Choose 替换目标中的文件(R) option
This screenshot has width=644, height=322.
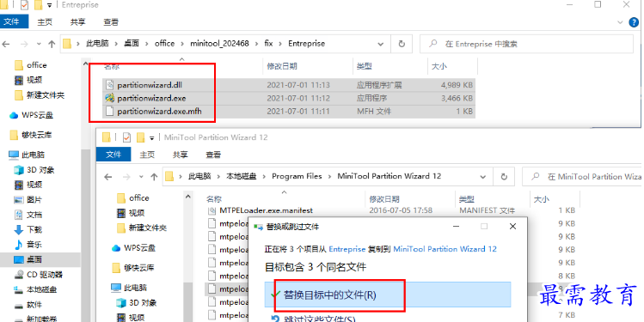click(x=388, y=295)
